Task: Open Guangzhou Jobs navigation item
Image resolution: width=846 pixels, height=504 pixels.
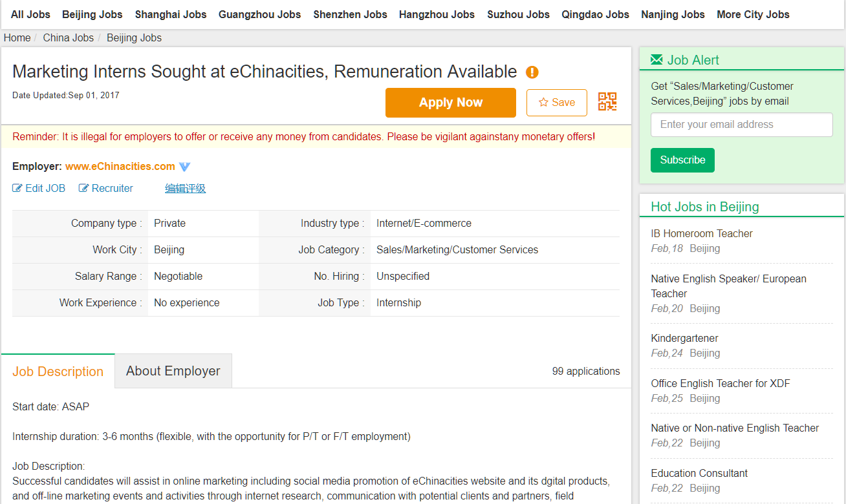Action: (x=259, y=14)
